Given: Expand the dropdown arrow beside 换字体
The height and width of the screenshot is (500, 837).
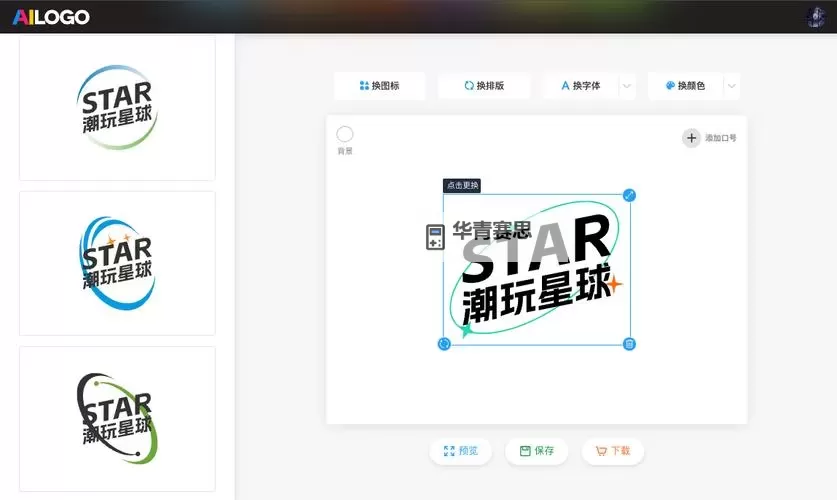Looking at the screenshot, I should click(627, 86).
